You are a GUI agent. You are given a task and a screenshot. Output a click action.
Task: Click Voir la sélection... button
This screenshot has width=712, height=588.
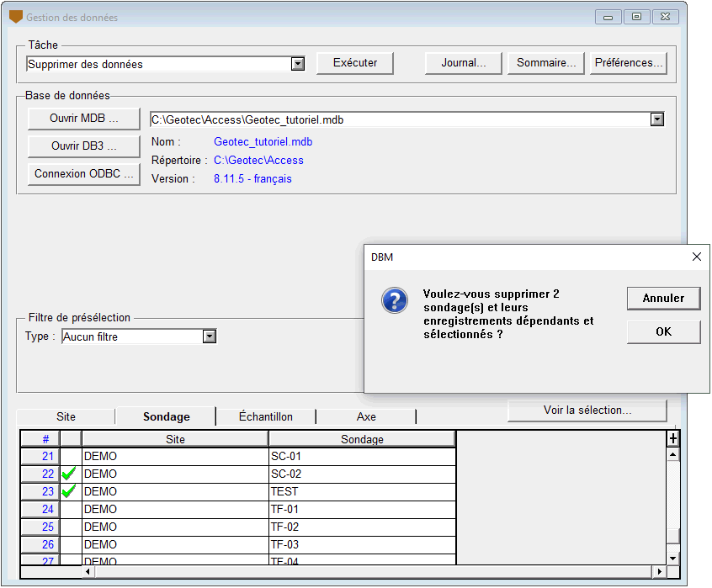point(587,411)
